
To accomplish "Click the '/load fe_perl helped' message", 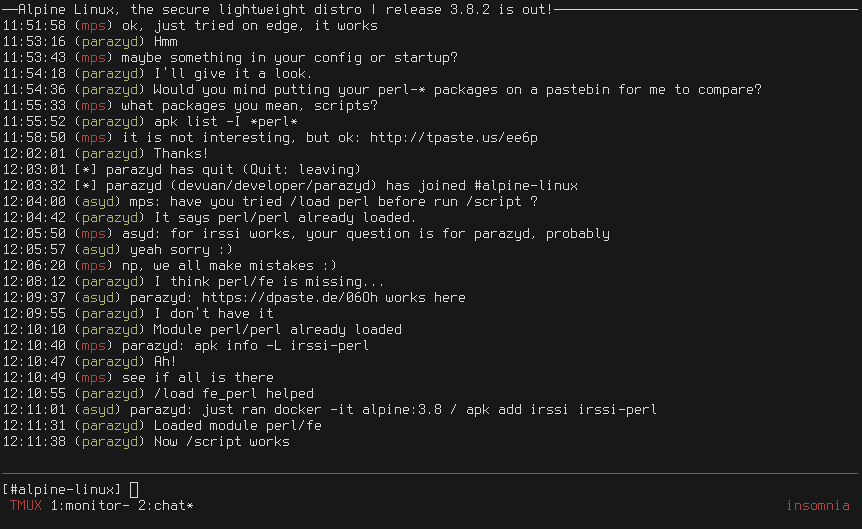I will point(233,393).
